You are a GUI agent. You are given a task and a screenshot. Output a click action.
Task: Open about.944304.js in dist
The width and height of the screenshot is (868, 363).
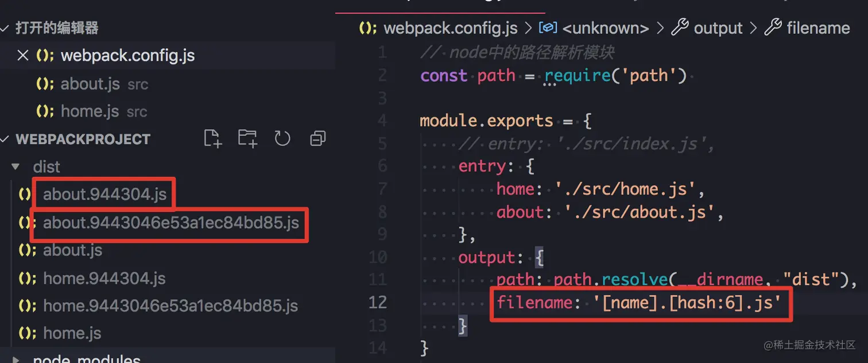105,194
